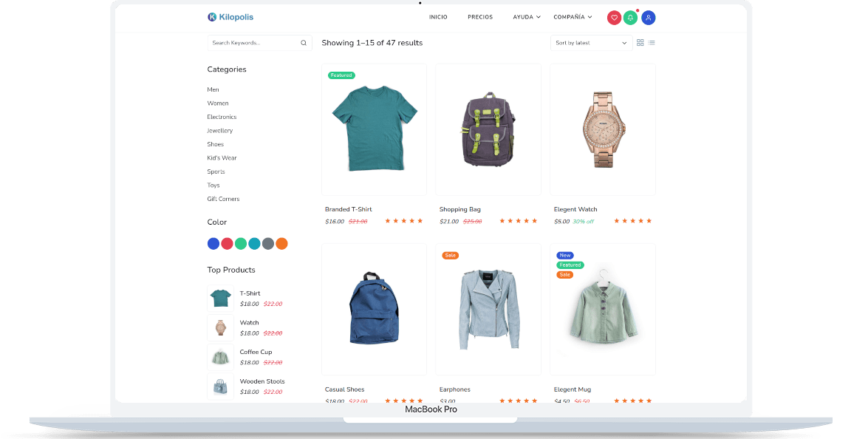
Task: Open the Wooden Stools title in Top Products
Action: coord(262,381)
